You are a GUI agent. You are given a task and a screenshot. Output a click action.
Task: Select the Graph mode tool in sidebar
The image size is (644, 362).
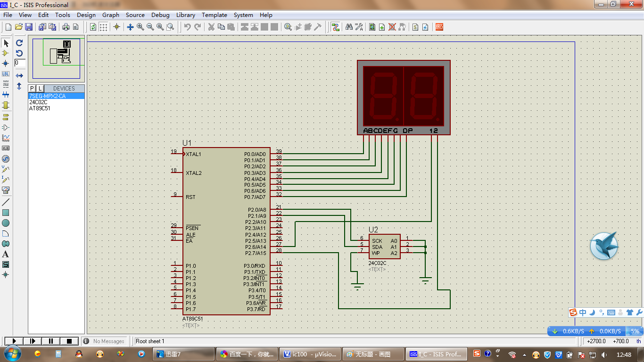6,138
